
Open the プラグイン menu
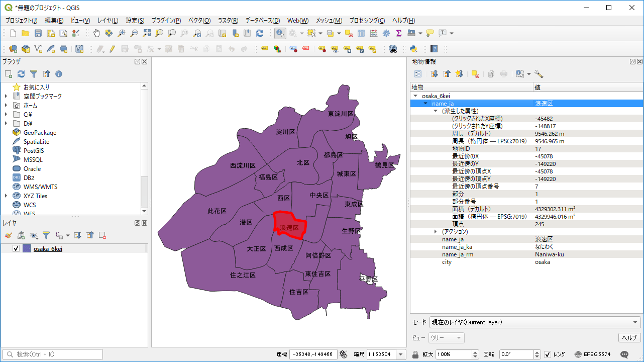166,21
